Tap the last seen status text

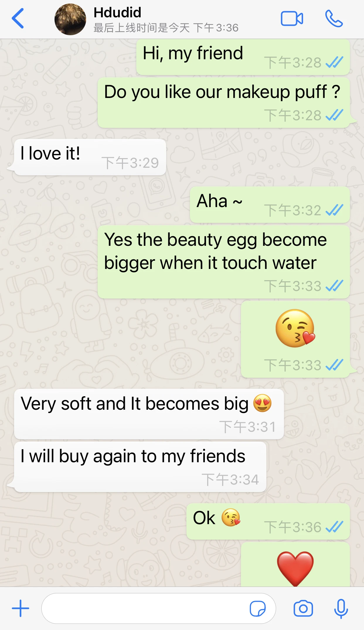point(166,28)
